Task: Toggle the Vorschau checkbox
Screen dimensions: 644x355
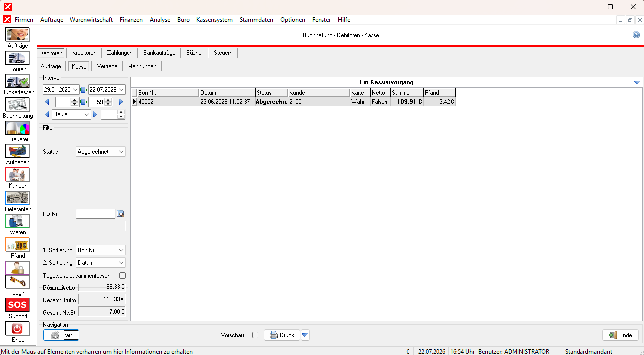Action: coord(255,335)
